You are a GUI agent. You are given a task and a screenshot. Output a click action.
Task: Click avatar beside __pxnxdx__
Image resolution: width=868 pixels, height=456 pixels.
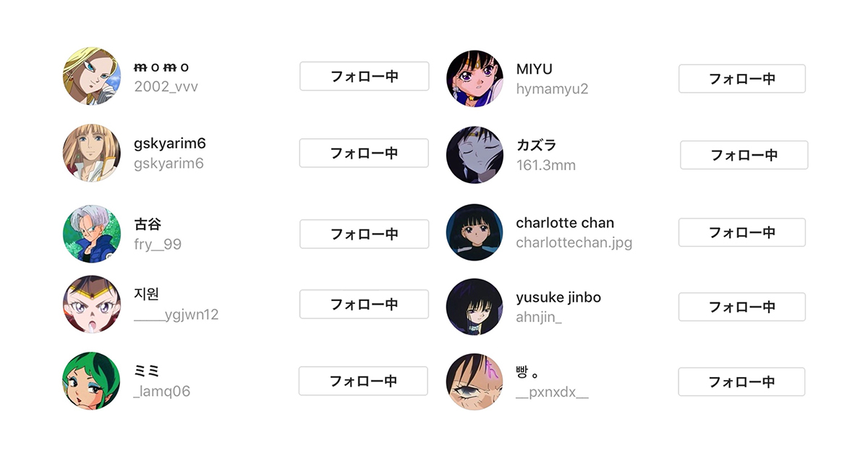coord(475,381)
